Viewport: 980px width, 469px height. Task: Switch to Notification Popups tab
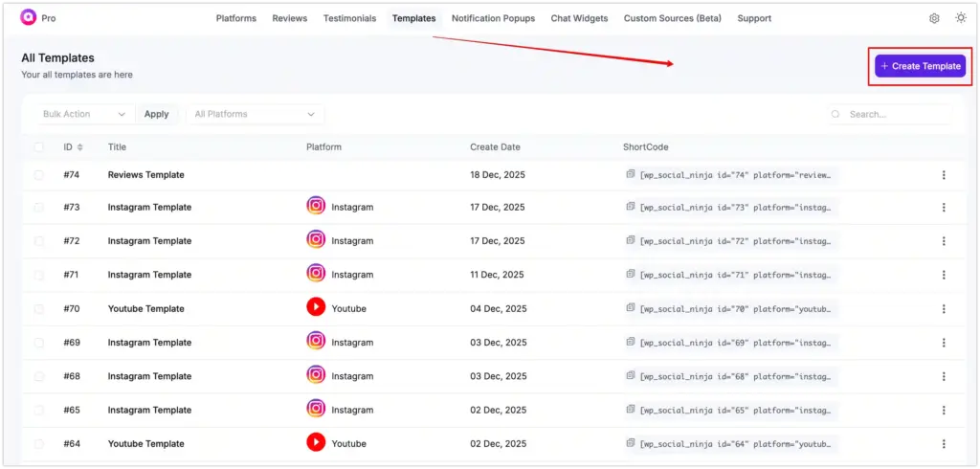point(493,18)
